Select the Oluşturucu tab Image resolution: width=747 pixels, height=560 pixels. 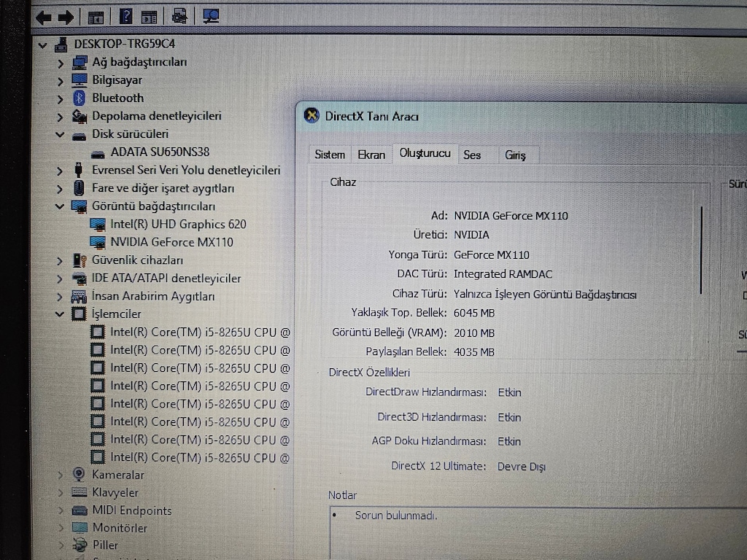425,153
